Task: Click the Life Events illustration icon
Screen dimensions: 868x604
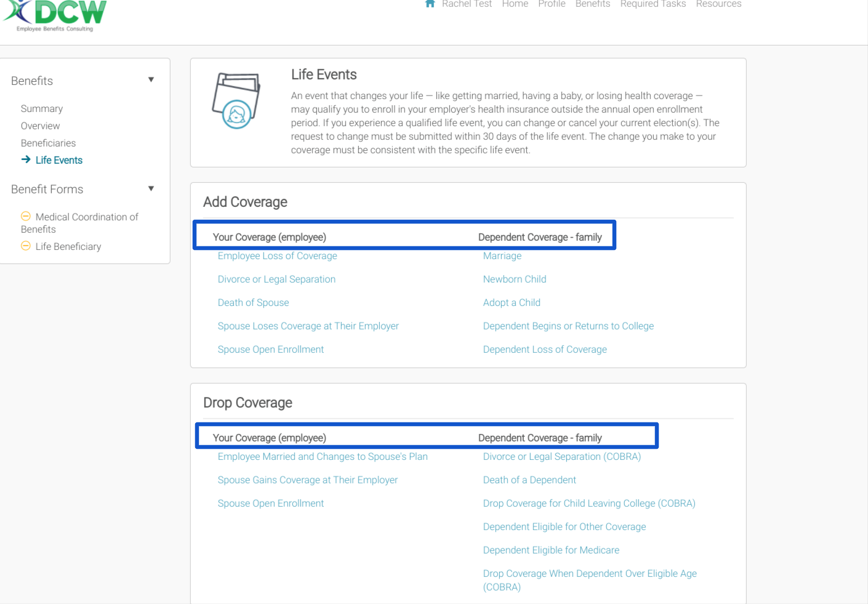Action: coord(236,100)
